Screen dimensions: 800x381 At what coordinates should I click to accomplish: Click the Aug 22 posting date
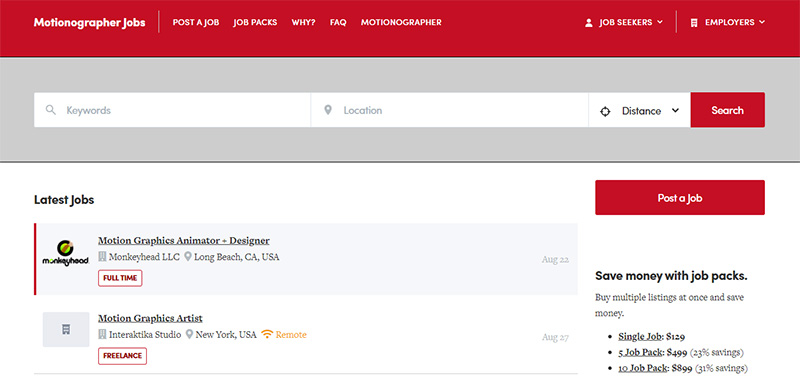coord(555,260)
